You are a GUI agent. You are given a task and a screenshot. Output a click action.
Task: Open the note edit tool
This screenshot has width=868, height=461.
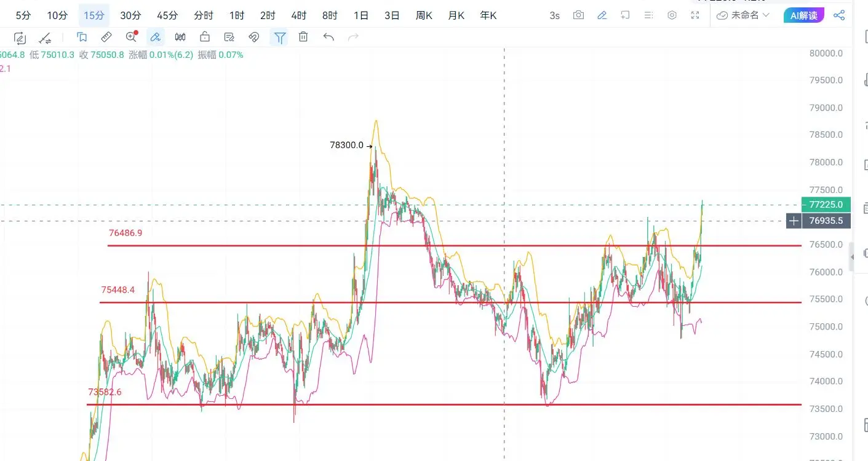(x=229, y=37)
